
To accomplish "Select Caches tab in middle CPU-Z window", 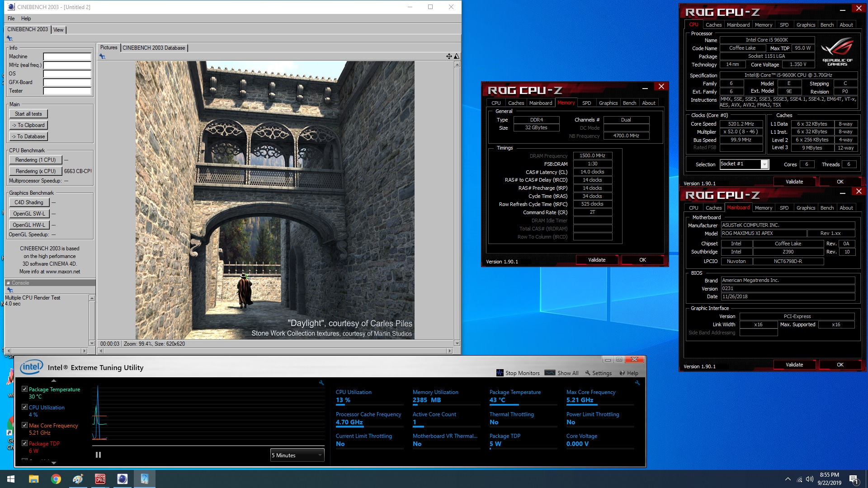I will 516,103.
